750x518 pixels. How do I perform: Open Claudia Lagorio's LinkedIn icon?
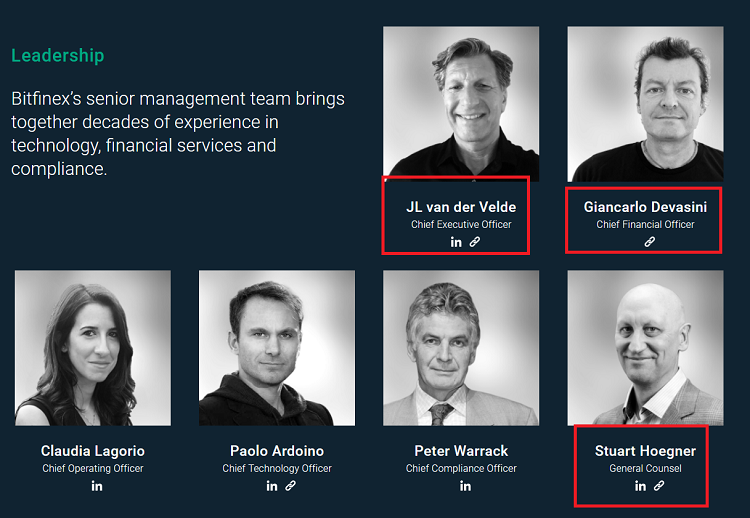tap(97, 486)
